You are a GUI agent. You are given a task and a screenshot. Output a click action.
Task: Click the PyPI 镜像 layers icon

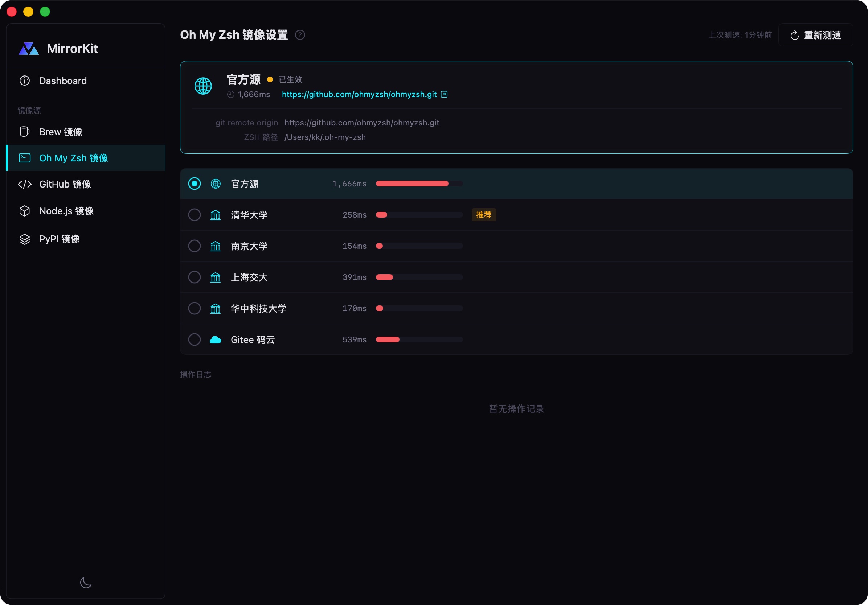[25, 239]
